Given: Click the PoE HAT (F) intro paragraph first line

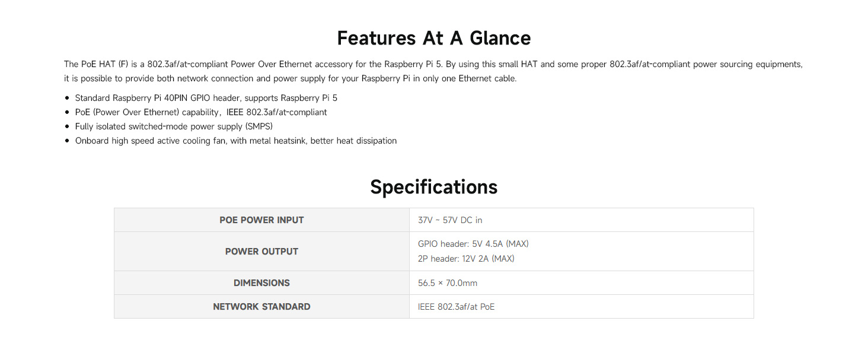Looking at the screenshot, I should coord(433,64).
